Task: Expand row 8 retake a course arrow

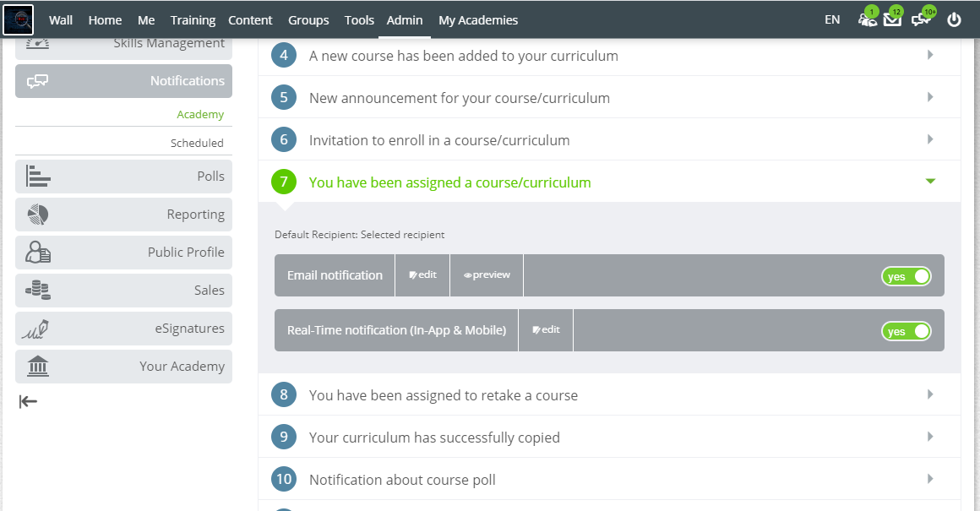Action: [x=930, y=394]
